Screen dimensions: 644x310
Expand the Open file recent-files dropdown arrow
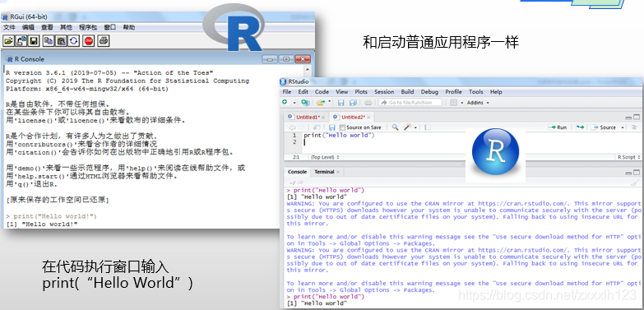[x=329, y=102]
